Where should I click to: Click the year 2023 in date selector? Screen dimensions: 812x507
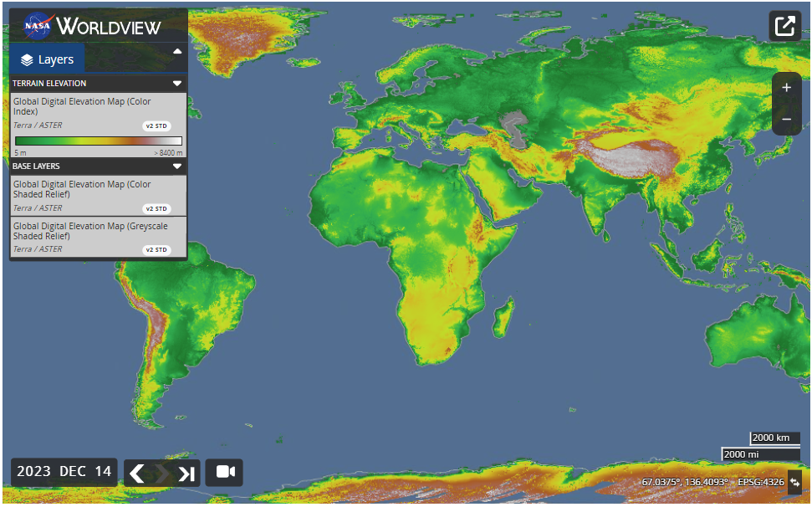33,472
